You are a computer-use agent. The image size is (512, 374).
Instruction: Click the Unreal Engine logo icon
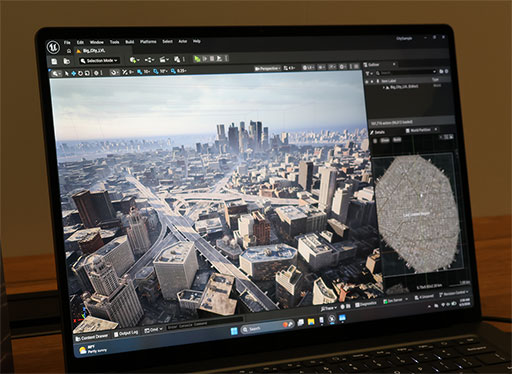click(53, 47)
